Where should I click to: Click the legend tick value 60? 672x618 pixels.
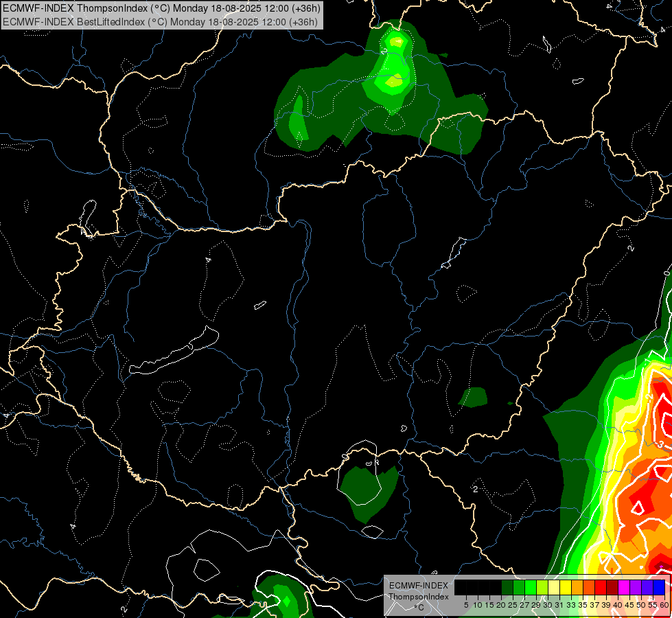(664, 605)
